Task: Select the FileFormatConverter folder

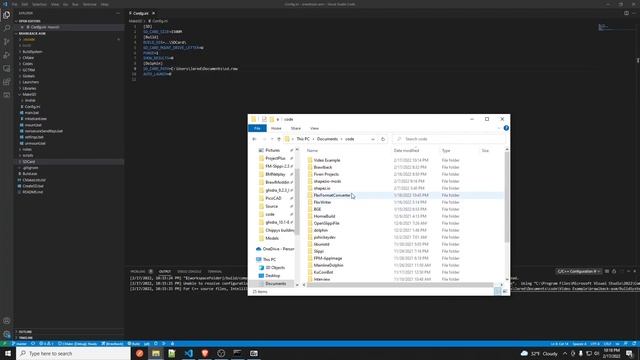Action: tap(331, 196)
